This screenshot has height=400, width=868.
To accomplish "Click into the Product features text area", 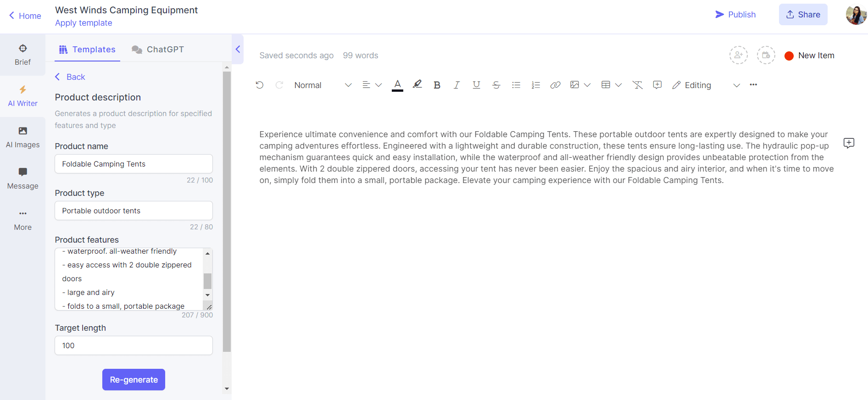I will (129, 279).
